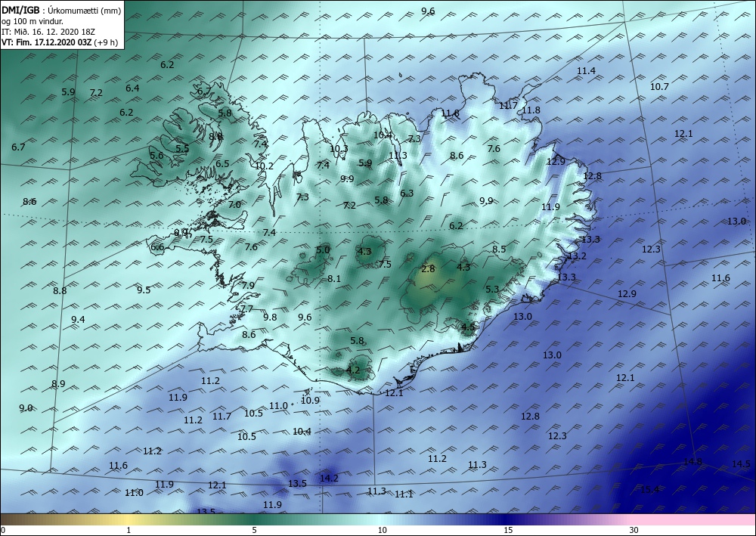The height and width of the screenshot is (536, 756).
Task: Click the 10.3 value on the map
Action: click(339, 149)
